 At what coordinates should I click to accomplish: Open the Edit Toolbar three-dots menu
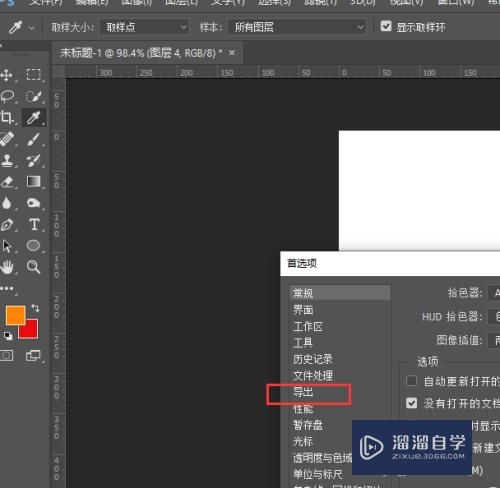click(x=7, y=288)
